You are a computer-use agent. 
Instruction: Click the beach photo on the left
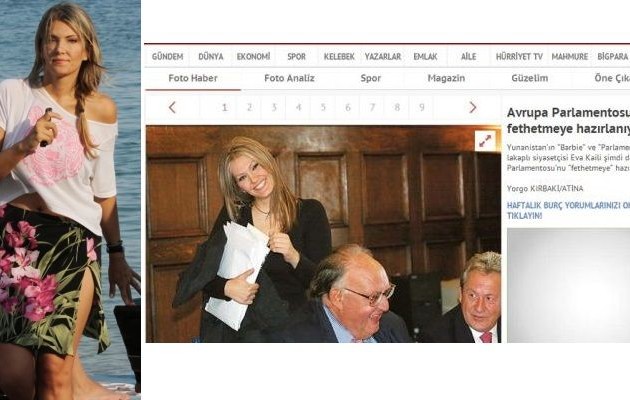click(x=70, y=200)
